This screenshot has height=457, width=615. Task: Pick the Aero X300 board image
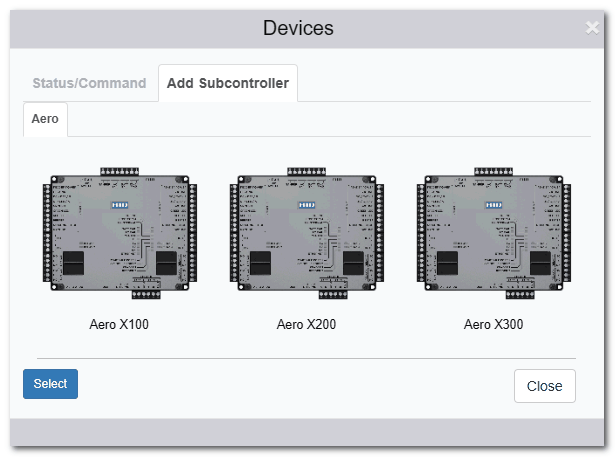pyautogui.click(x=494, y=231)
